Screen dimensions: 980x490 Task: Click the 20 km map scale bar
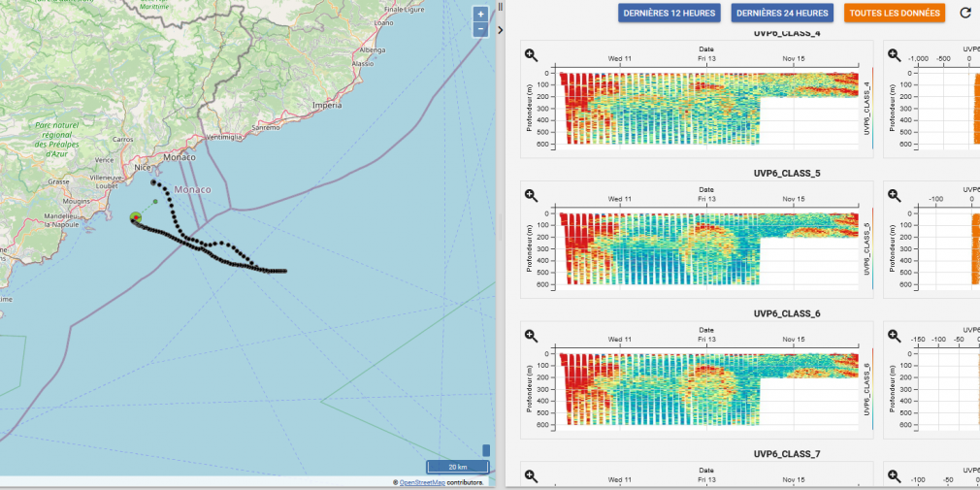[x=458, y=467]
